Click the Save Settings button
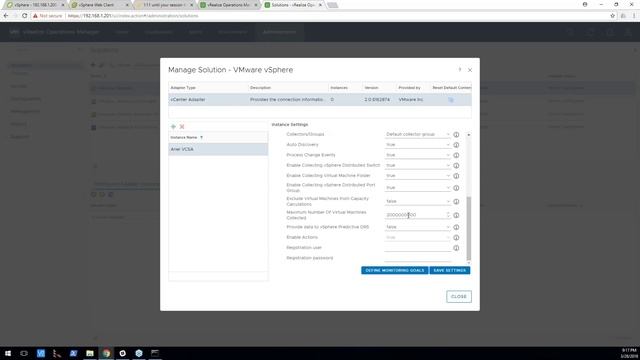Image resolution: width=640 pixels, height=360 pixels. [449, 270]
